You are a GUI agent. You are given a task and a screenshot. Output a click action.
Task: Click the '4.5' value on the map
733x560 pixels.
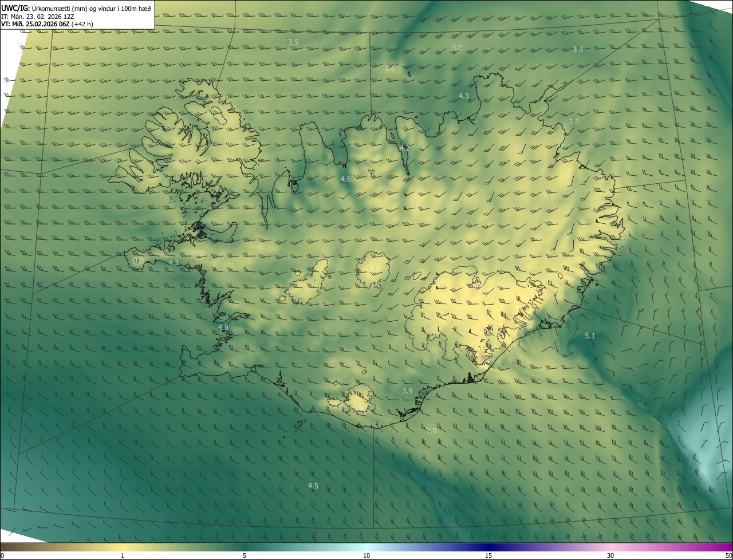[313, 486]
